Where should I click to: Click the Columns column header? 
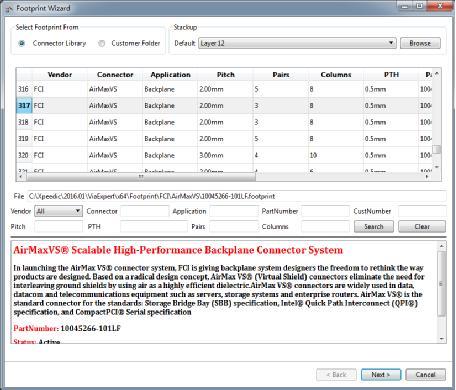click(x=336, y=75)
